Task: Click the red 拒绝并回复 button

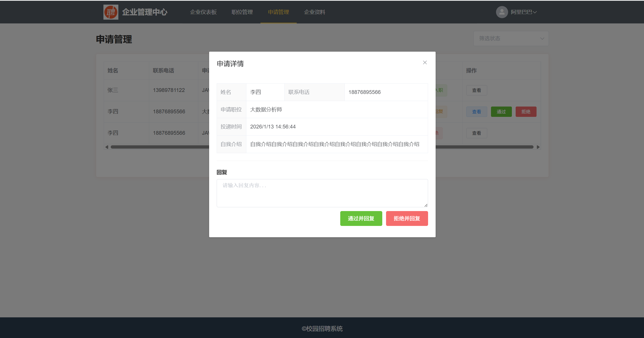Action: pyautogui.click(x=407, y=218)
